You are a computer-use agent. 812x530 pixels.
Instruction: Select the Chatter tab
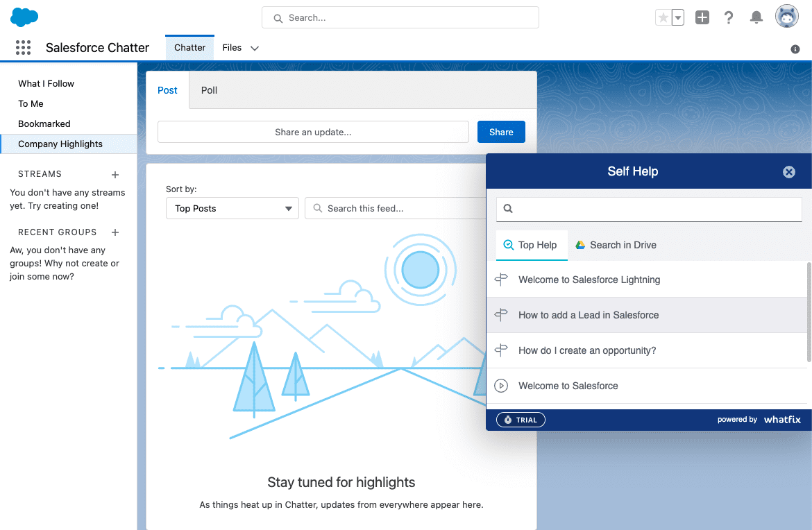coord(189,48)
